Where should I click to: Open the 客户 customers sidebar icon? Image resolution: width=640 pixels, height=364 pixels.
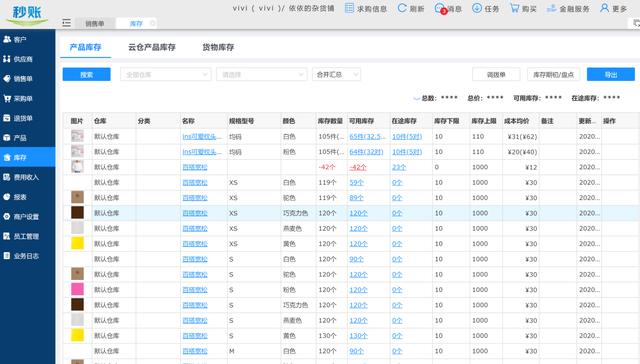tap(7, 39)
